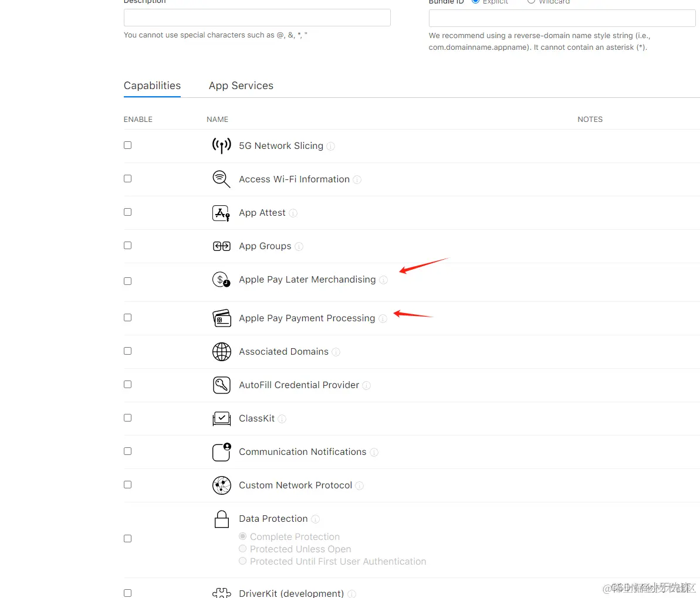The width and height of the screenshot is (700, 598).
Task: Tick the App Attest checkbox
Action: click(128, 212)
